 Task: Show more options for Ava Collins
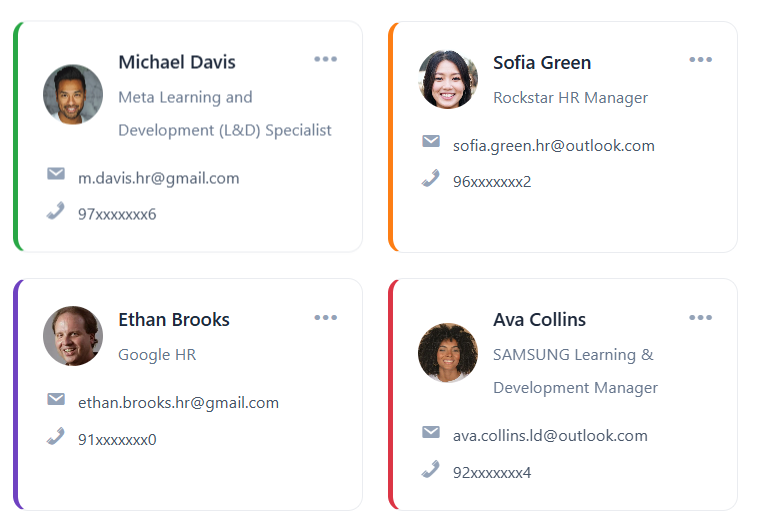pyautogui.click(x=700, y=318)
